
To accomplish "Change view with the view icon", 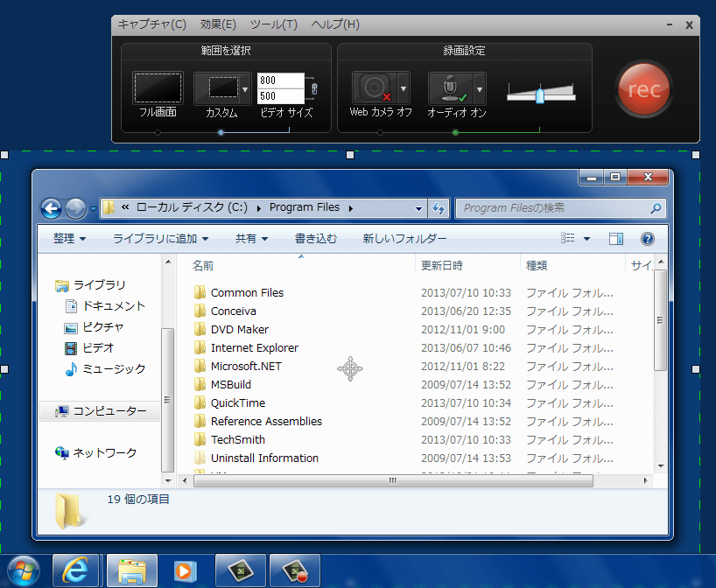I will [x=567, y=238].
